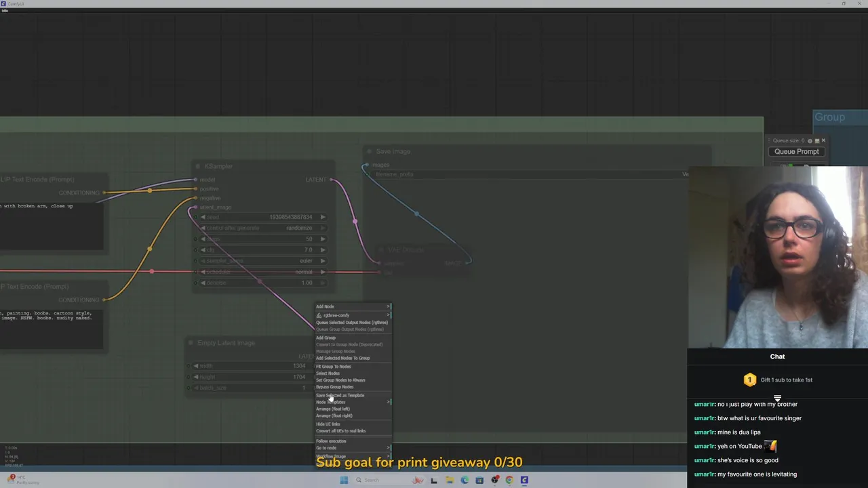
Task: Collapse the Save Image node dot
Action: pyautogui.click(x=370, y=151)
